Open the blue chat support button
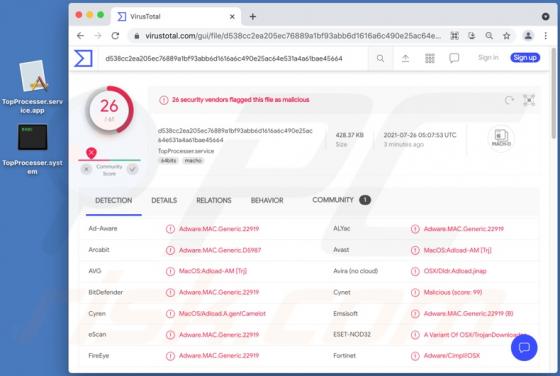This screenshot has height=376, width=560. (x=524, y=347)
